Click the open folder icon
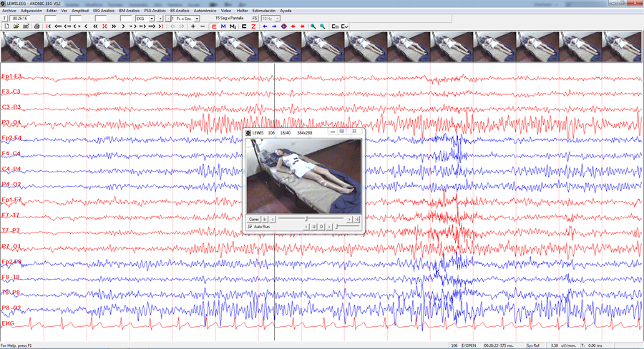This screenshot has height=349, width=644. tap(16, 26)
